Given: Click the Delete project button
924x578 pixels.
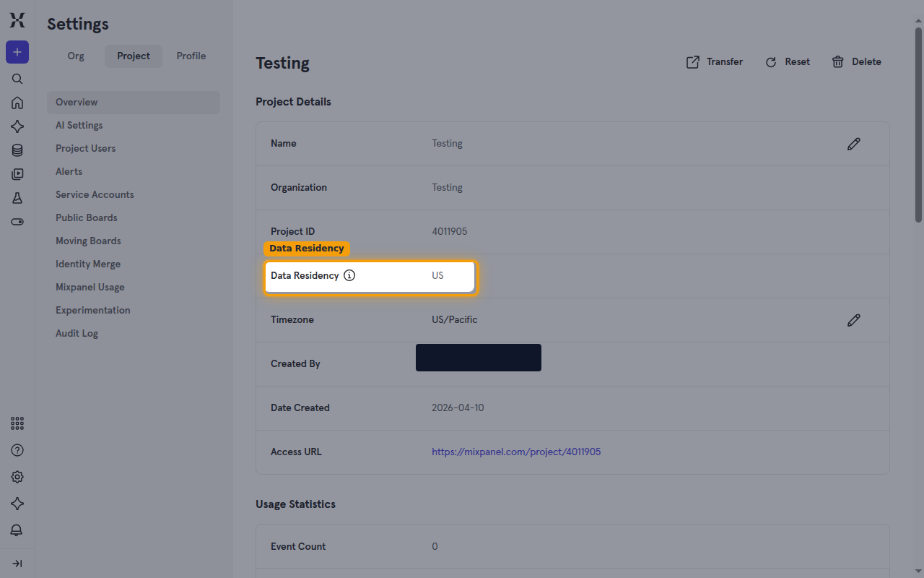Looking at the screenshot, I should coord(857,62).
